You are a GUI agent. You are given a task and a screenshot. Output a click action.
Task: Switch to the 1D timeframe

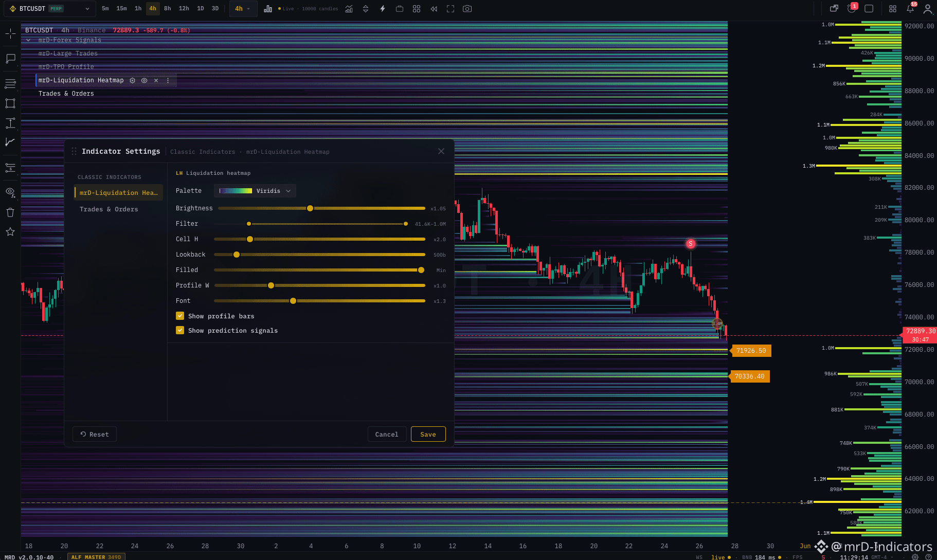(x=201, y=9)
